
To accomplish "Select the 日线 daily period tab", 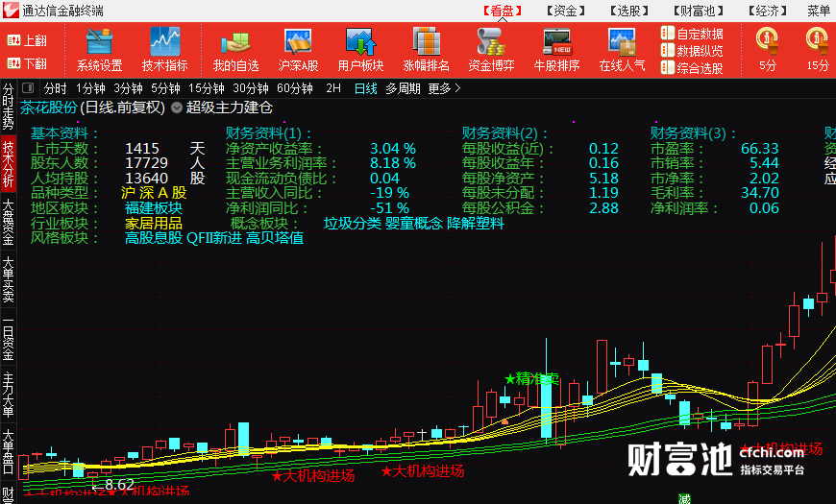I will pyautogui.click(x=366, y=88).
